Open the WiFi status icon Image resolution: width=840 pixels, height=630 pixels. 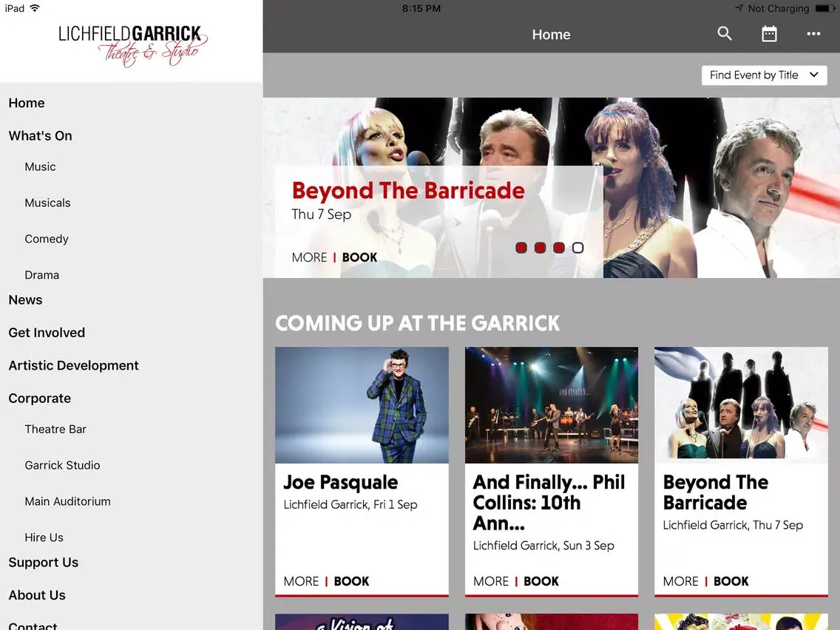pyautogui.click(x=35, y=8)
